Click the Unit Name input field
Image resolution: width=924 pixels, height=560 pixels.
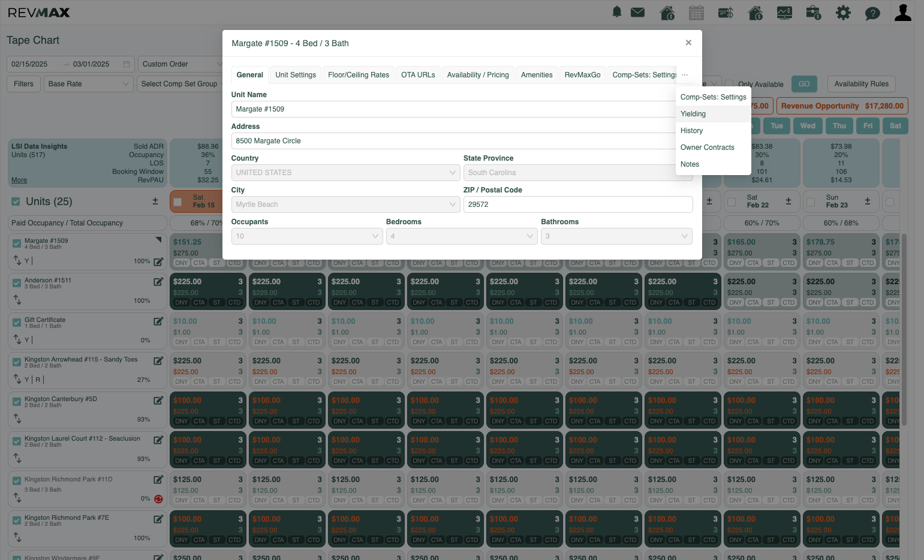(462, 109)
